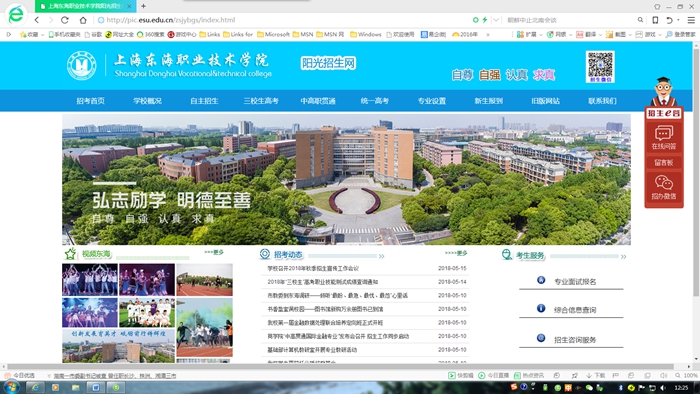Click the vertical page scrollbar
Viewport: 700px width, 394px height.
click(x=696, y=173)
